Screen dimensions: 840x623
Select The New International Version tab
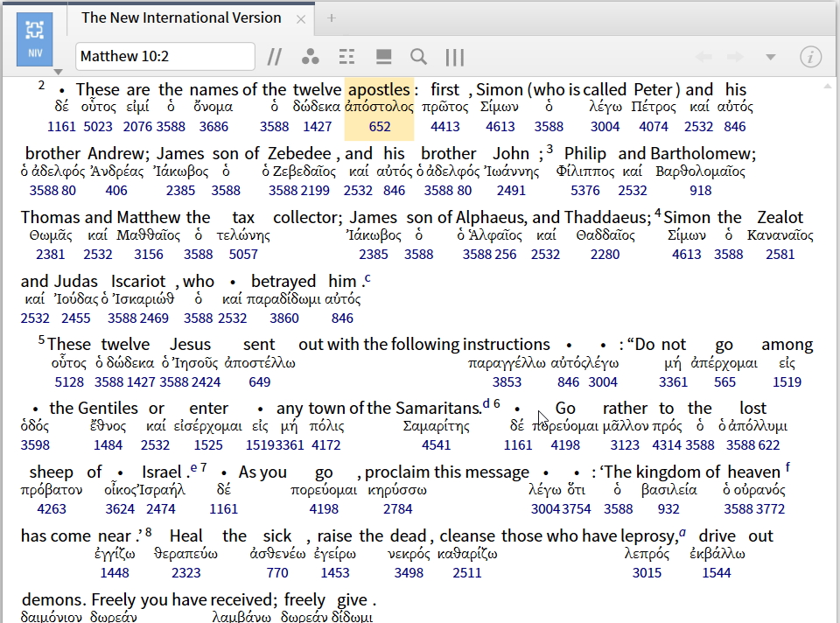tap(181, 17)
